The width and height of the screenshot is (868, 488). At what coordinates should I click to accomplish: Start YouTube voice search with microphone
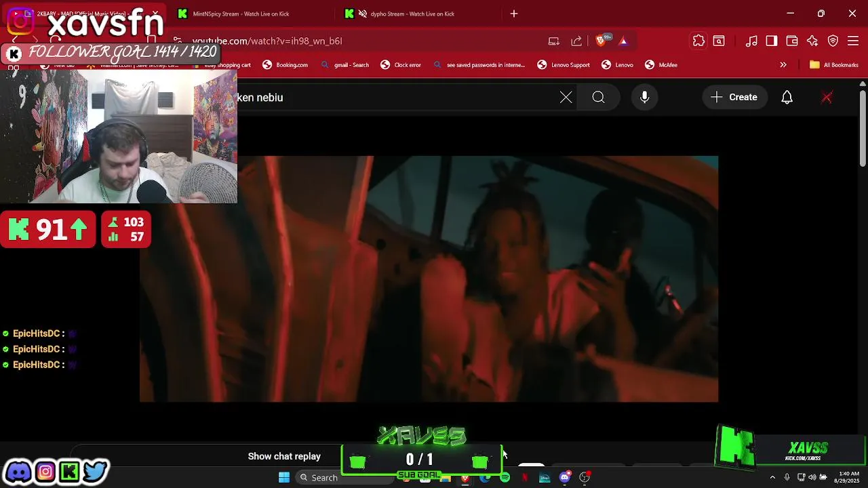[x=645, y=98]
